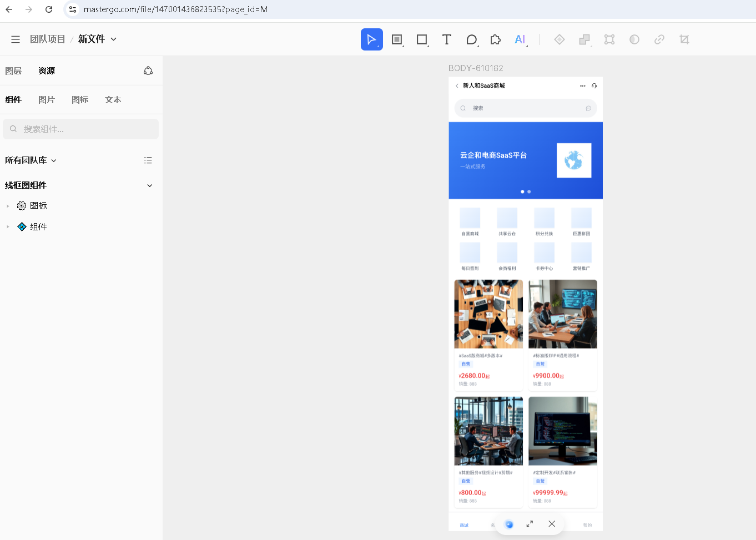Click the 卡券中心 category tile
Viewport: 756px width, 540px height.
coord(545,256)
